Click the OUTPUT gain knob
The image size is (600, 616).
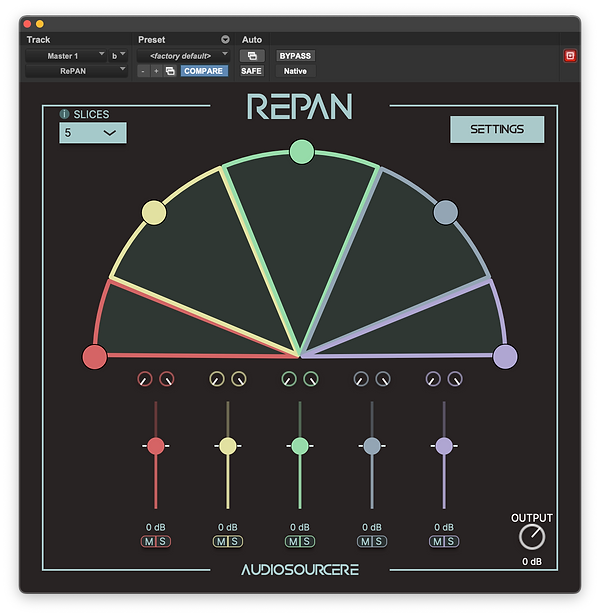(532, 537)
